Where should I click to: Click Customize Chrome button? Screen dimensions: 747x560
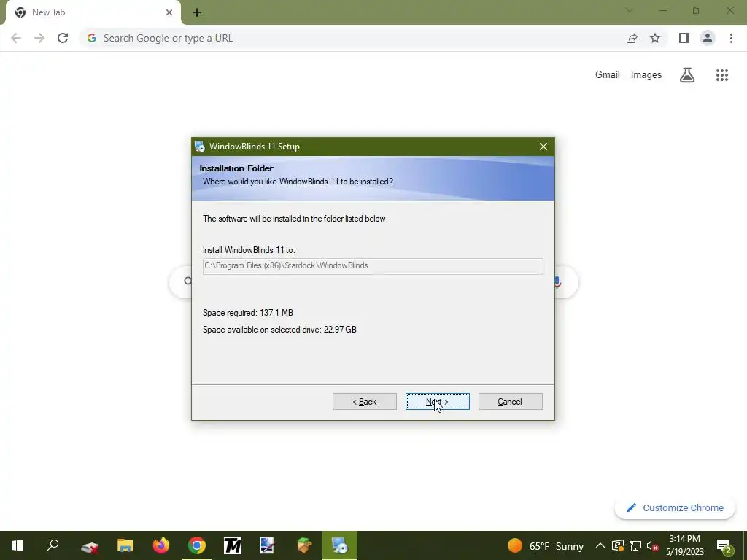pyautogui.click(x=675, y=507)
